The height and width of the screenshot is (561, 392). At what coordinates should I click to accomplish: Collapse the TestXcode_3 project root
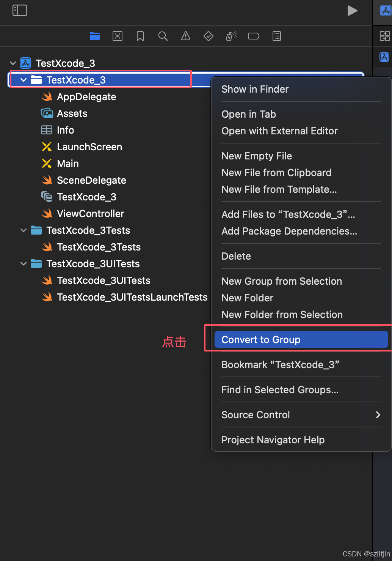(13, 63)
